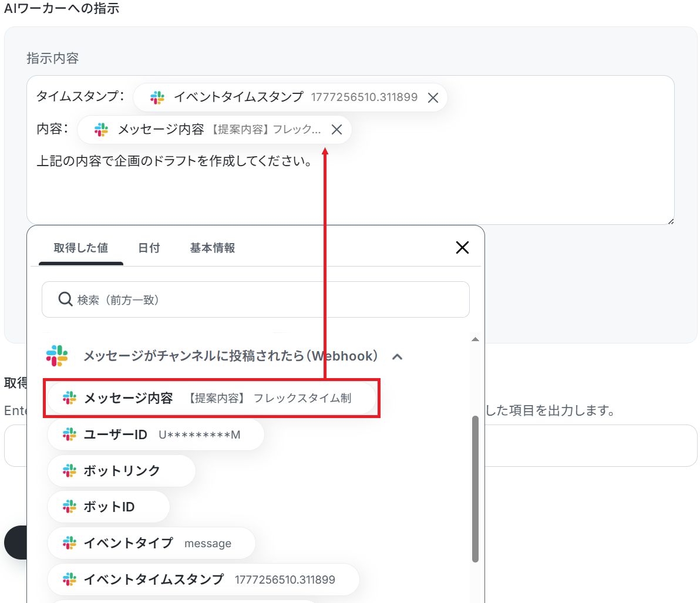
Task: Open the 日付 tab
Action: (149, 248)
